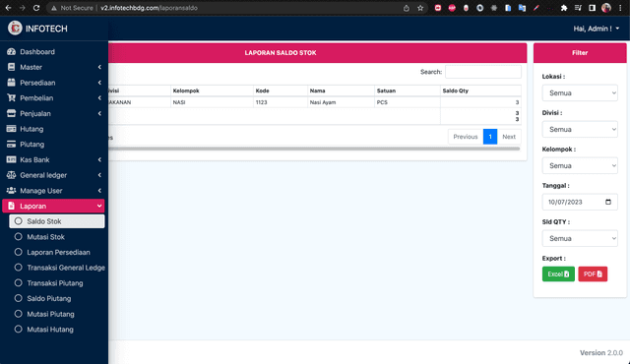Click the Manage User people icon
The image size is (630, 364).
coord(11,190)
